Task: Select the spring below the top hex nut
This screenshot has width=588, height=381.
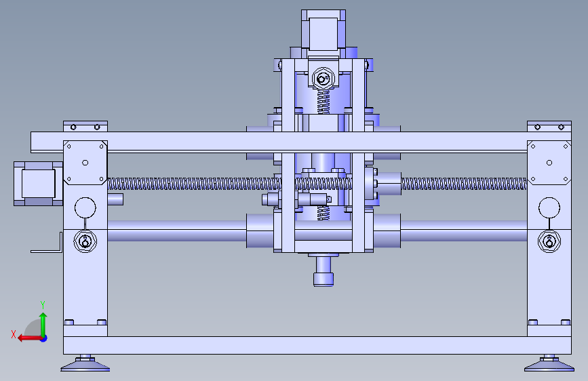Action: point(324,102)
